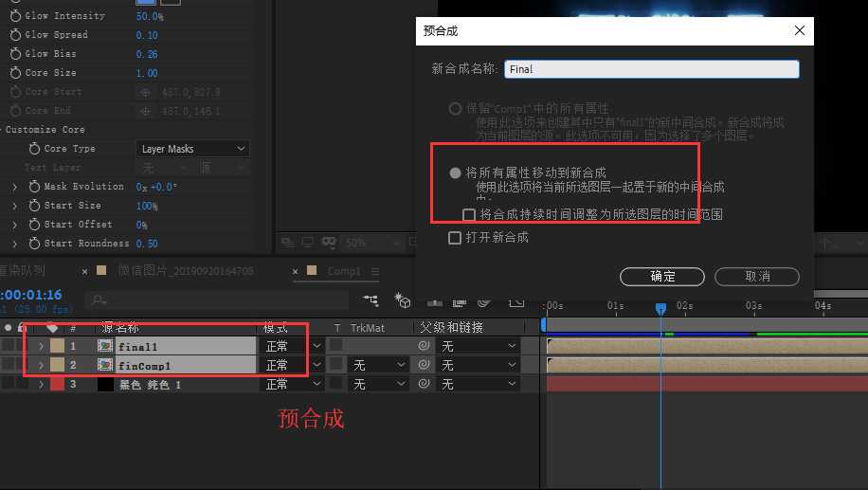Open the Comp1 panel menu icon
The image size is (868, 490).
pos(375,271)
